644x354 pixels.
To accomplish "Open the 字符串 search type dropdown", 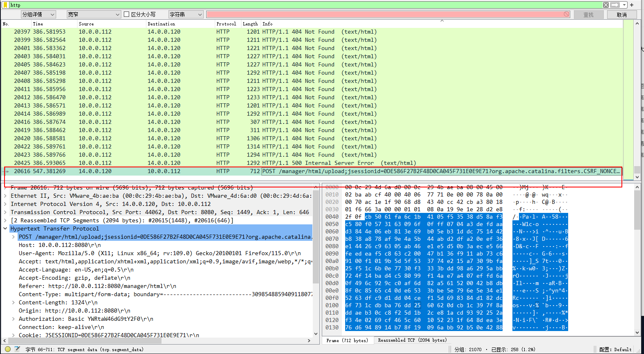I will point(186,14).
